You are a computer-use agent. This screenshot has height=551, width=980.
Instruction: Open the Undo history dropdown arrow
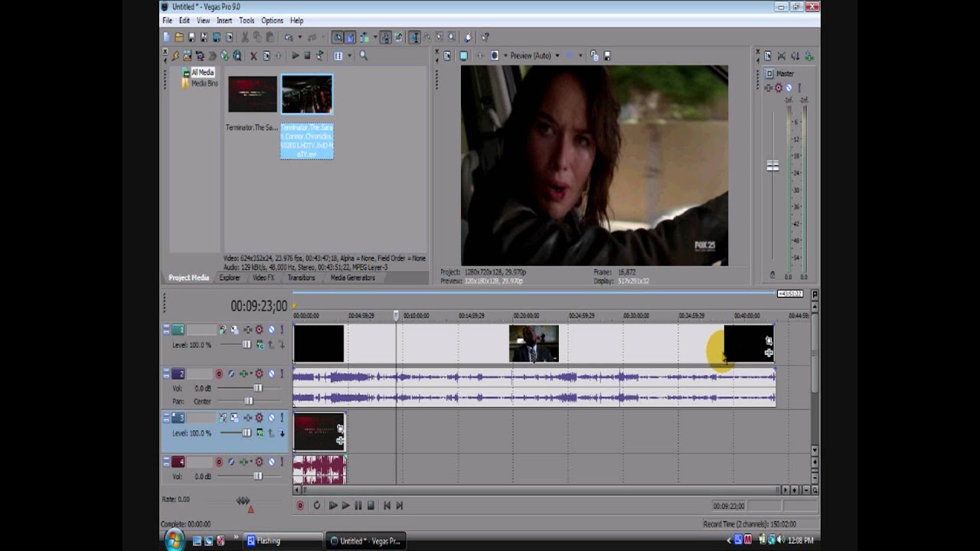coord(300,37)
